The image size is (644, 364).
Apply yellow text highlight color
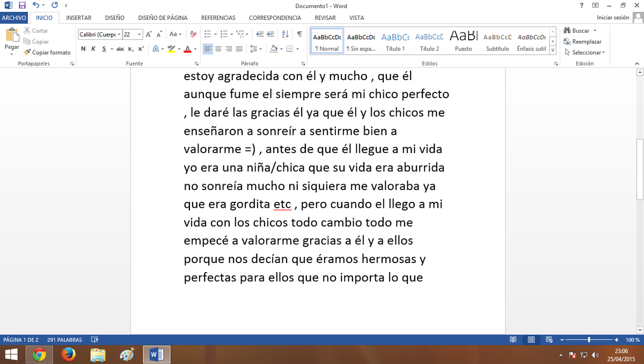click(171, 49)
